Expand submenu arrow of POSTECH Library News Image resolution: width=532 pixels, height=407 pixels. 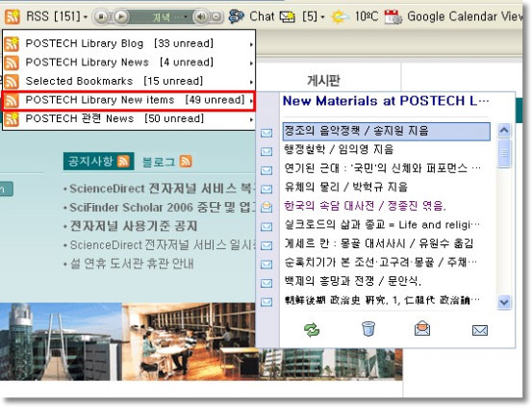(251, 64)
